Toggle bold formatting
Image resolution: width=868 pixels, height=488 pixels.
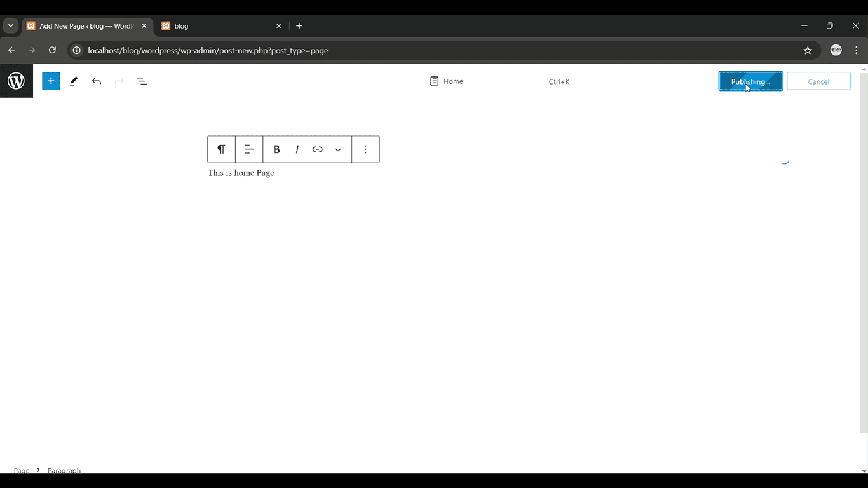(x=276, y=149)
